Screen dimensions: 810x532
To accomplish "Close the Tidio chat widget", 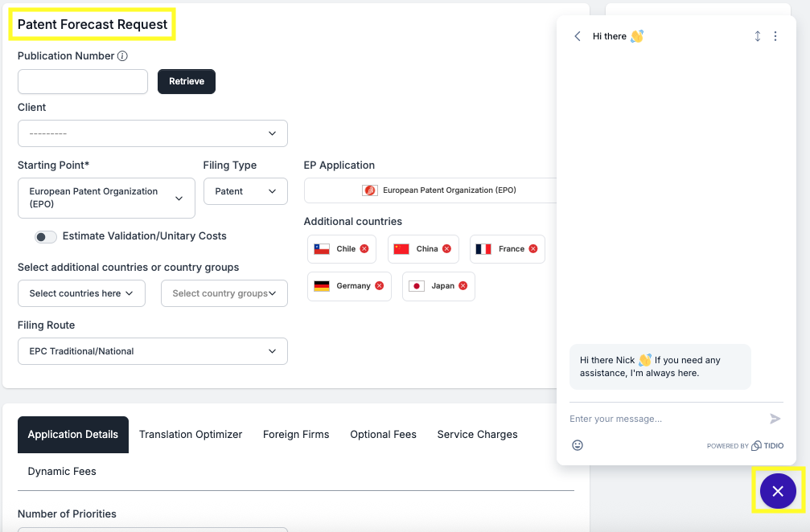I will 777,491.
